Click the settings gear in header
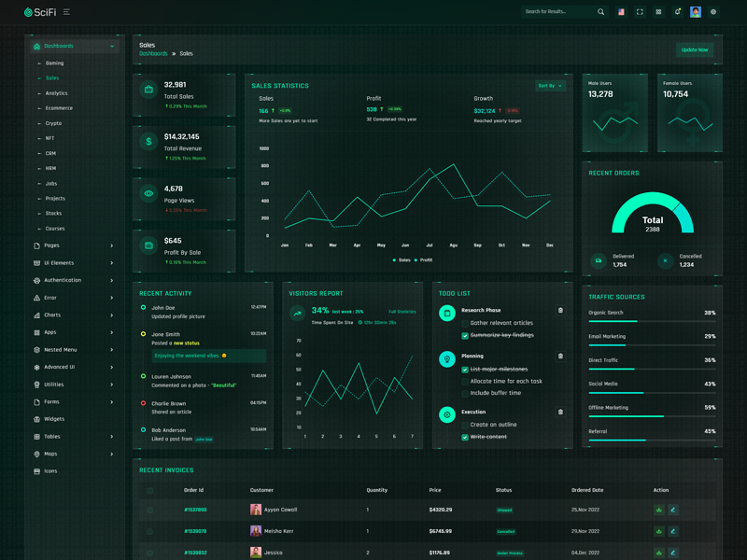 pos(713,12)
